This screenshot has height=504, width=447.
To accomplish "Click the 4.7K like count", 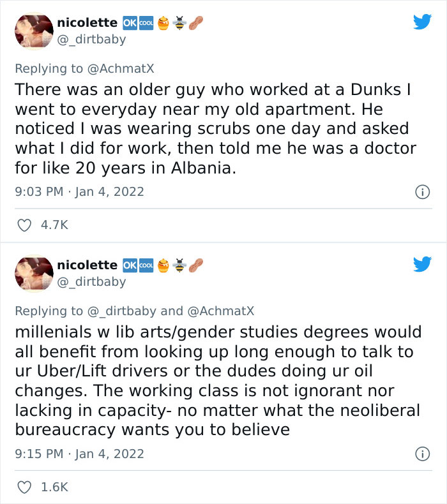I will pos(54,225).
